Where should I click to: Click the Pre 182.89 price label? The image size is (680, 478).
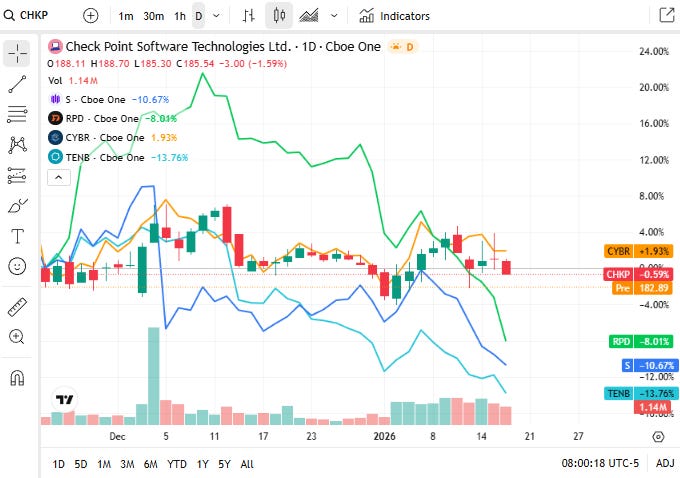(x=642, y=288)
